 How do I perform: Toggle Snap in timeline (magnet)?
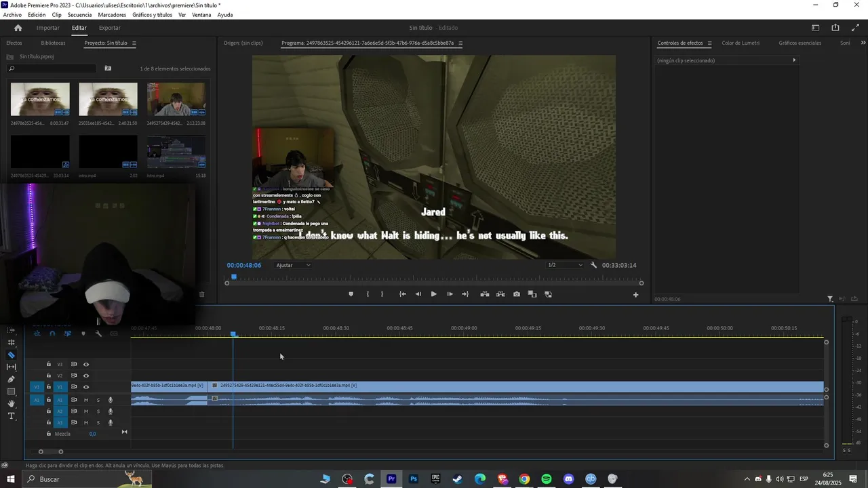tap(52, 333)
